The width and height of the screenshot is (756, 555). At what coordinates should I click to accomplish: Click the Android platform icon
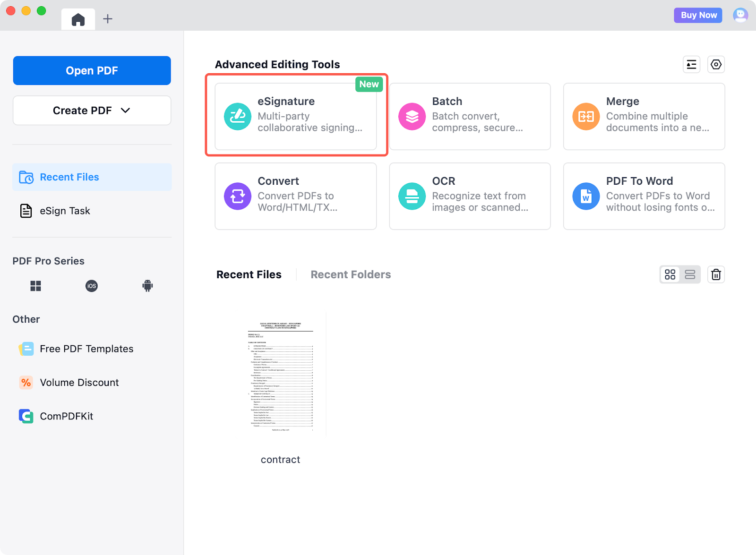147,286
